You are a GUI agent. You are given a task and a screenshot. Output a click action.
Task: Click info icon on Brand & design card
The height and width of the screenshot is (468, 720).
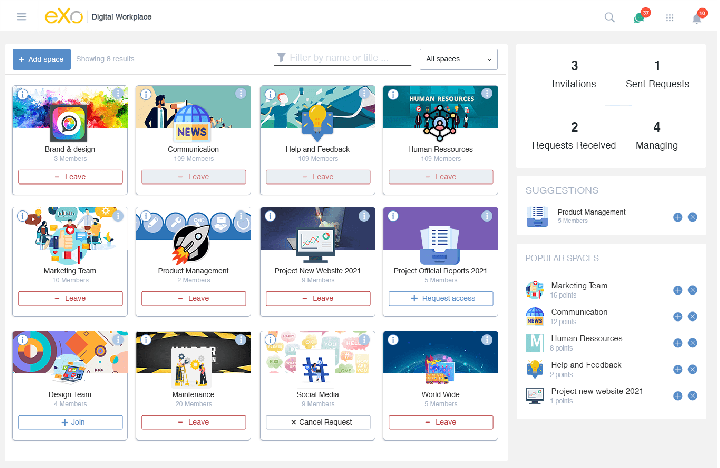22,94
